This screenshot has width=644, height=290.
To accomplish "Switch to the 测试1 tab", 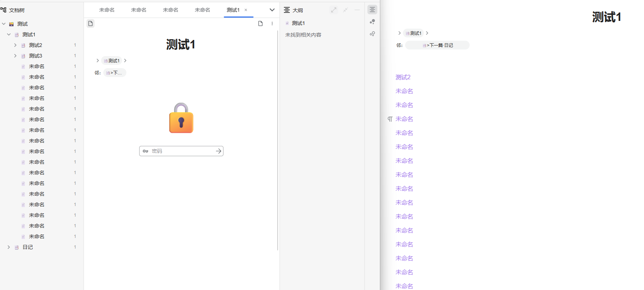I will pos(233,10).
